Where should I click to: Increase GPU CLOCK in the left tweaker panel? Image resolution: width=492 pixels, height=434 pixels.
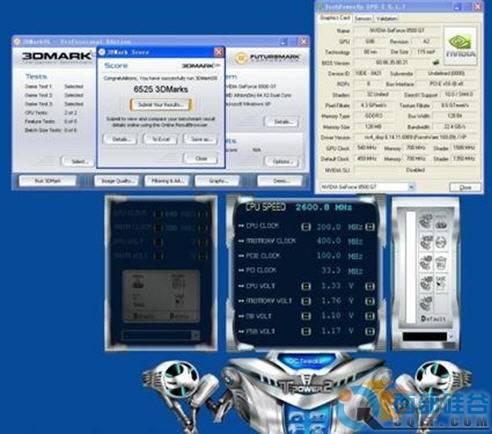tap(202, 214)
